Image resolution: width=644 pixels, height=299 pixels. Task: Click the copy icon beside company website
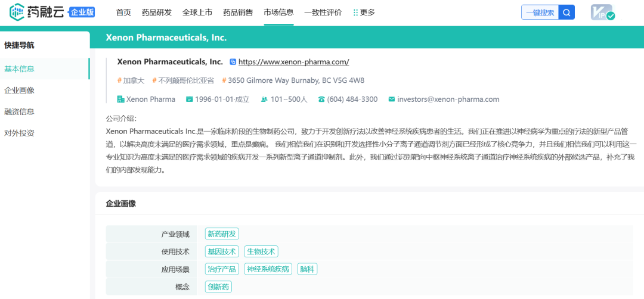point(233,62)
